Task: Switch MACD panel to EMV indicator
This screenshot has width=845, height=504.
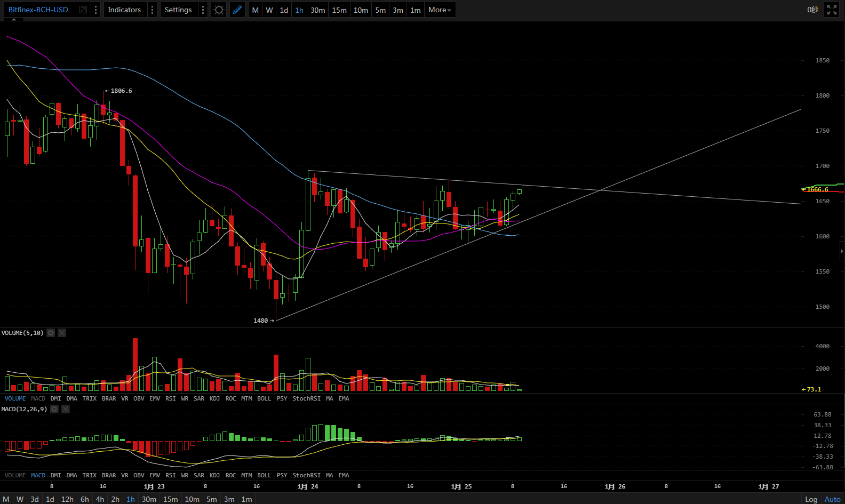Action: (x=155, y=475)
